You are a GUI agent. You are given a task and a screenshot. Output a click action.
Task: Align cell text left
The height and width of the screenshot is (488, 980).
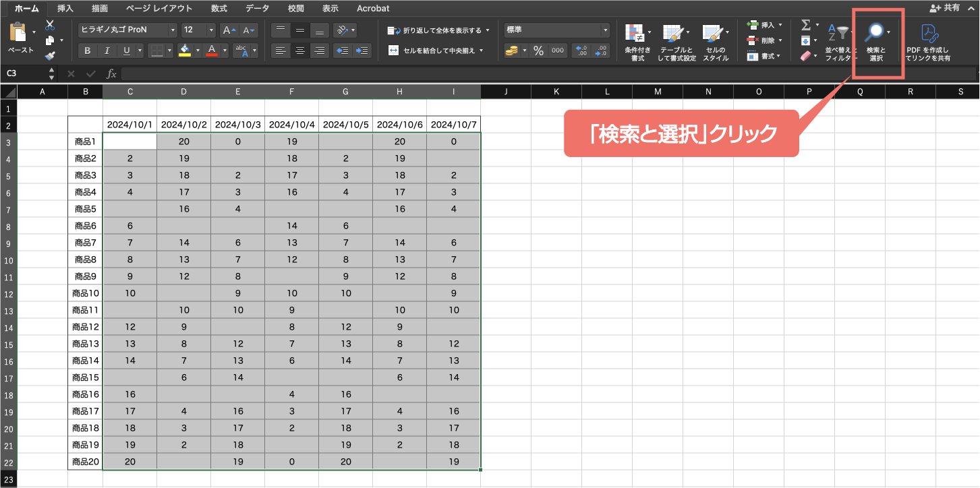pos(281,51)
